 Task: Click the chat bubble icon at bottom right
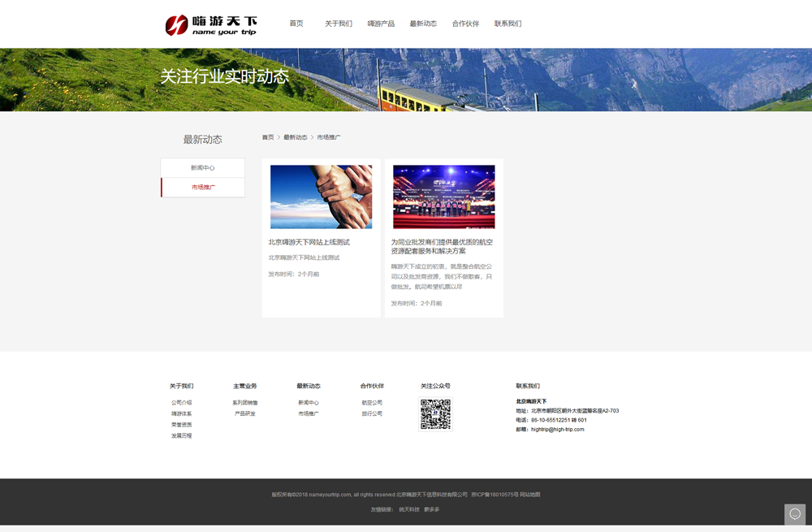tap(795, 513)
